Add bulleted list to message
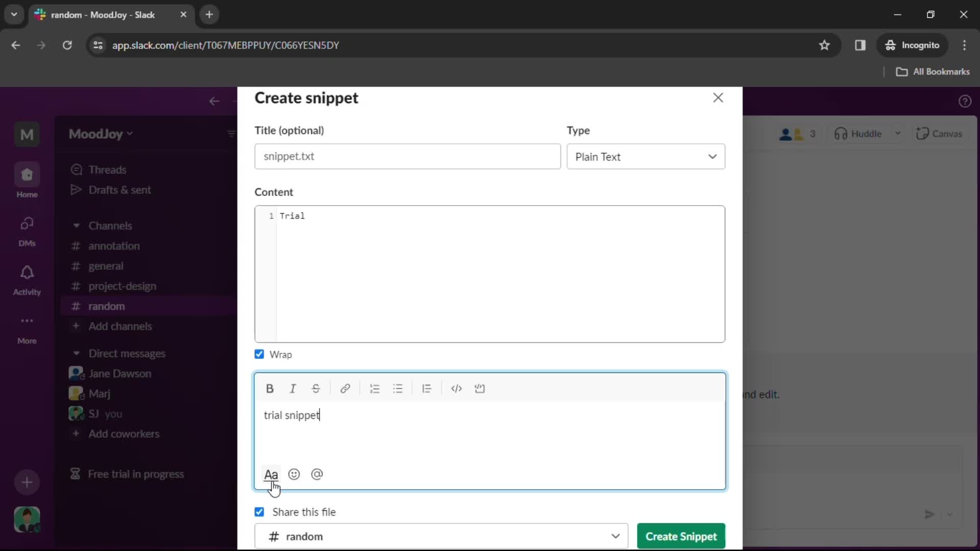 point(398,389)
